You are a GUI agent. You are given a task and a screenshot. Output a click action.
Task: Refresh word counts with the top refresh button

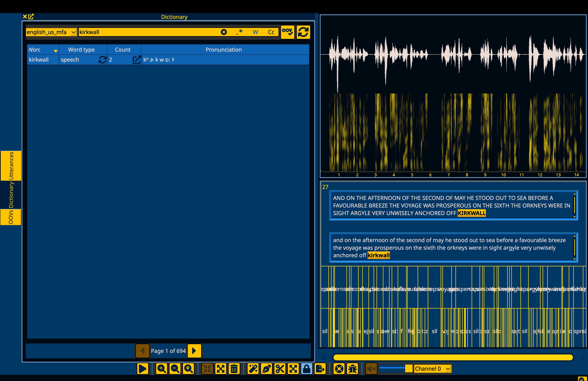303,32
